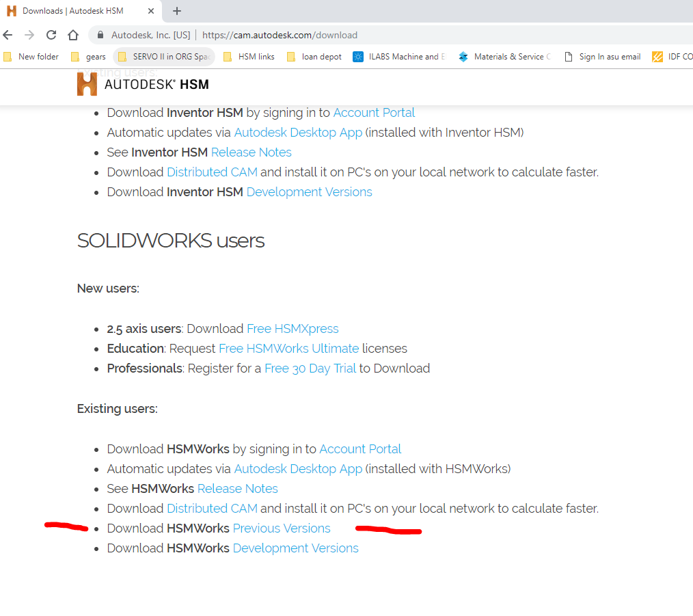Select the Downloads | Autodesk HSM tab

coord(81,11)
